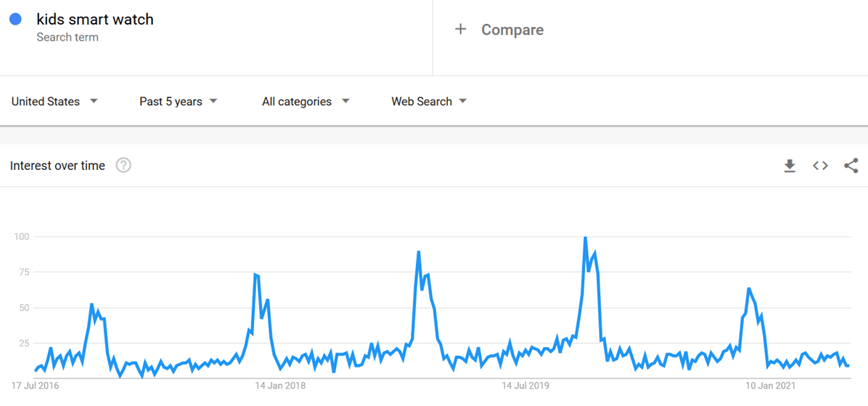The width and height of the screenshot is (868, 406).
Task: Share the interest over time chart
Action: click(851, 166)
